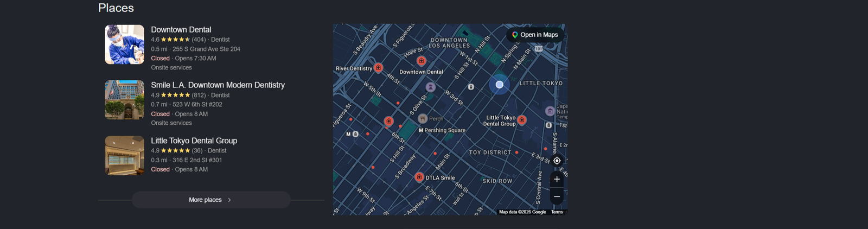Zoom out on the map
The image size is (868, 229).
click(x=557, y=196)
